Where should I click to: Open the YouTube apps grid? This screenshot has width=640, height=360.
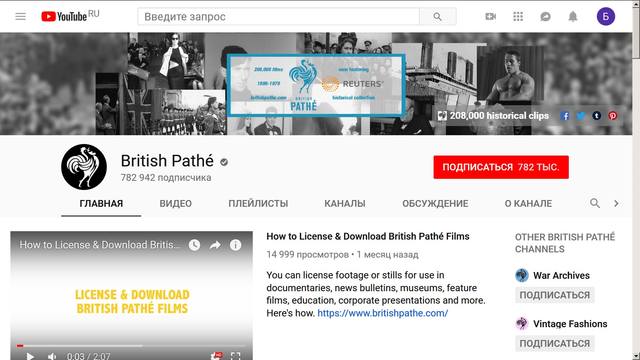(518, 16)
